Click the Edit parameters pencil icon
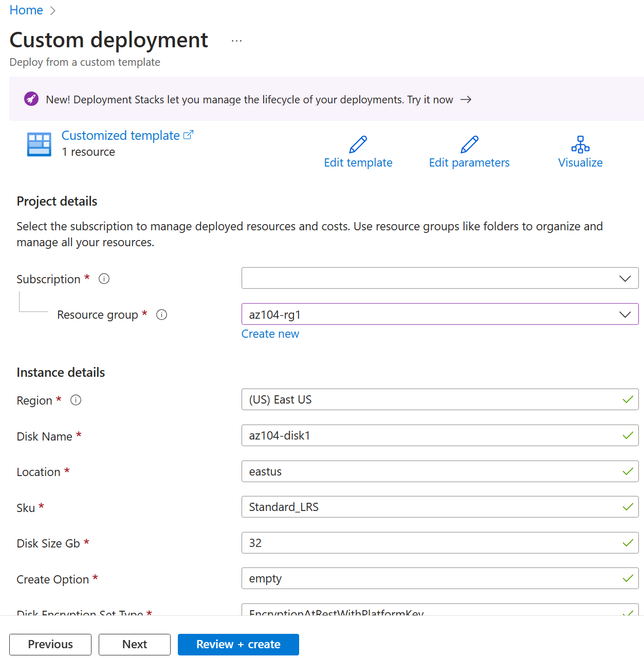The height and width of the screenshot is (658, 644). (x=469, y=144)
